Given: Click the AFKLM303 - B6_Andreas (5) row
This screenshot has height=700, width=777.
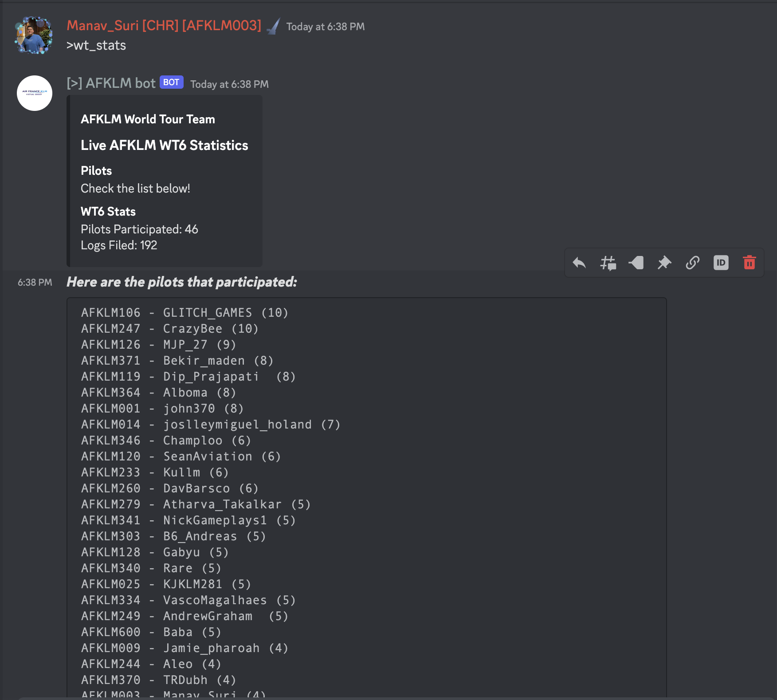Looking at the screenshot, I should coord(174,536).
